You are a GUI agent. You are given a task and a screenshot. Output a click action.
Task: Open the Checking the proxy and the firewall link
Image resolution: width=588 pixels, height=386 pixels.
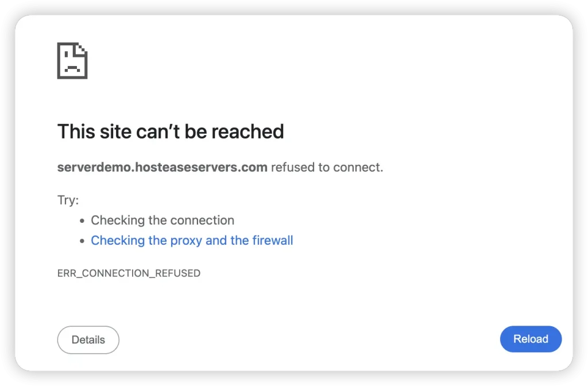[192, 240]
